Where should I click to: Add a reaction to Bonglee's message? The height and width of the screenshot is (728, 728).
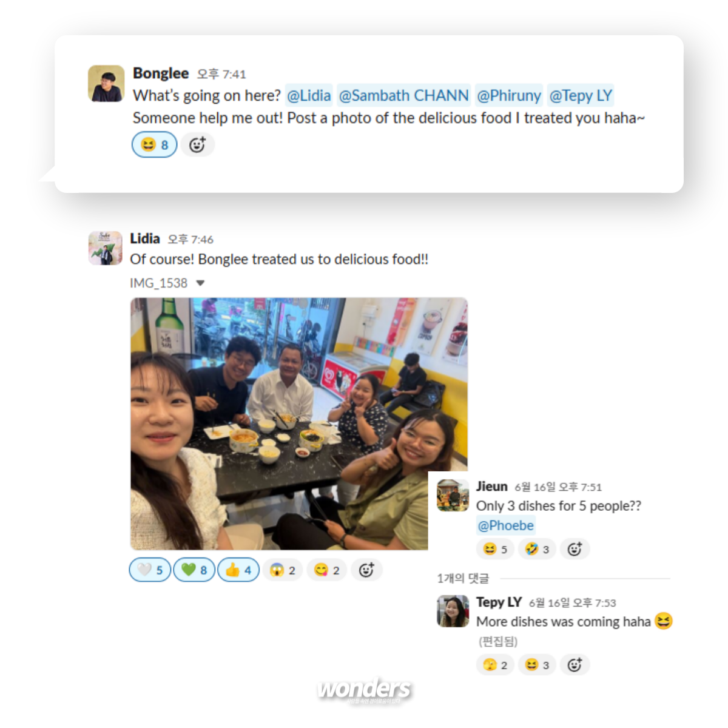tap(197, 145)
